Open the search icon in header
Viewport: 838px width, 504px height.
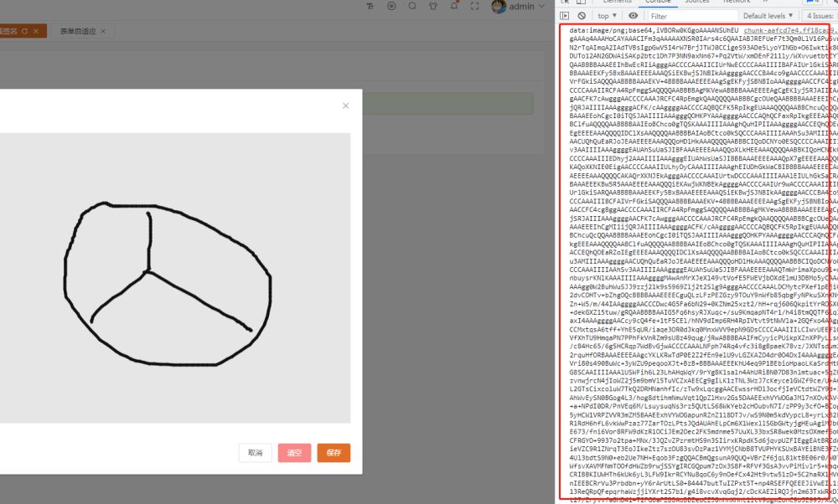(x=412, y=6)
